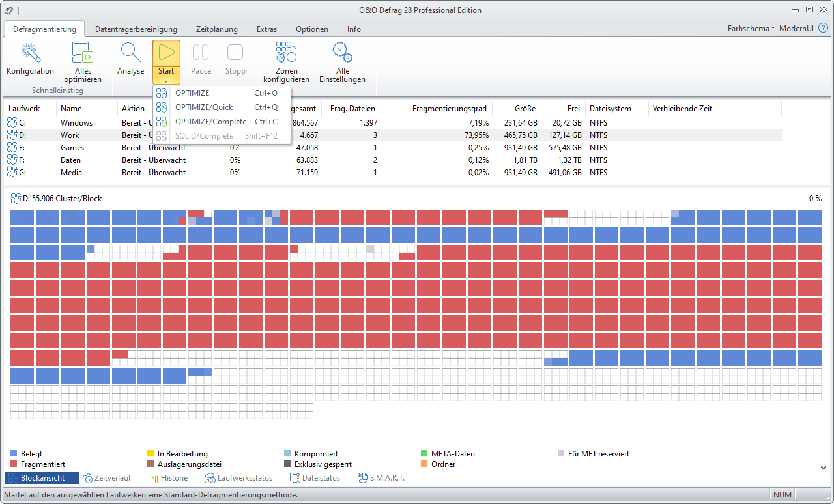The height and width of the screenshot is (504, 834).
Task: Switch to Zeitverlauf view
Action: (108, 478)
